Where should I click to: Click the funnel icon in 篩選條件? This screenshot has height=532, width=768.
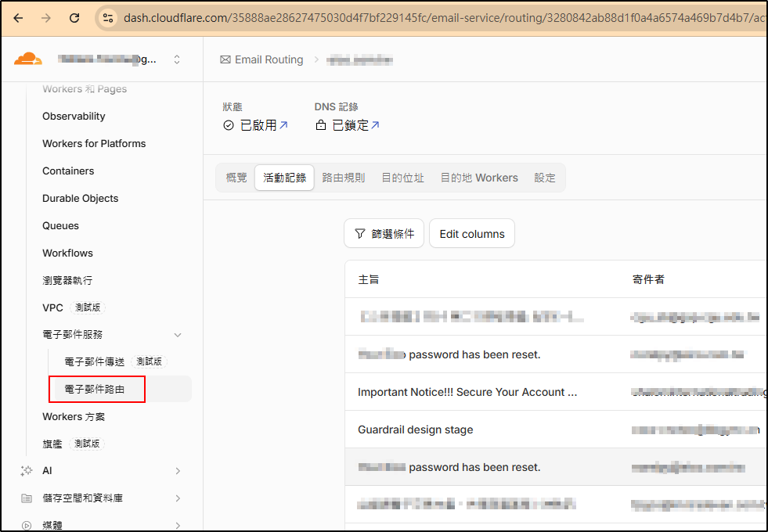tap(360, 233)
